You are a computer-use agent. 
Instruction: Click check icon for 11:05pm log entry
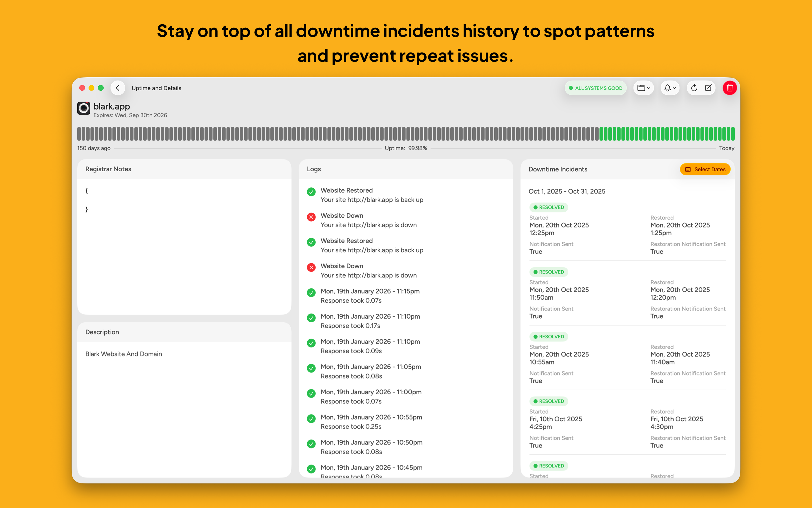[311, 368]
